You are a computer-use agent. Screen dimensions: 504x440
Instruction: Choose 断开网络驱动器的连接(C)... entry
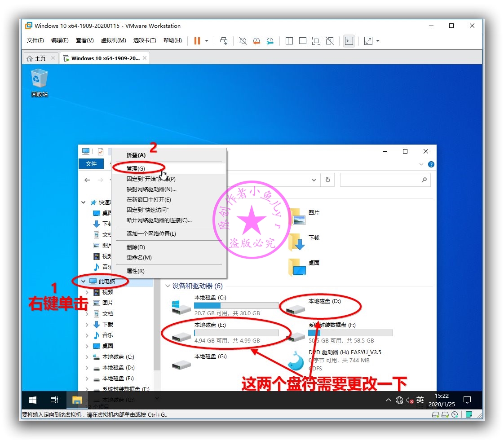tap(169, 220)
